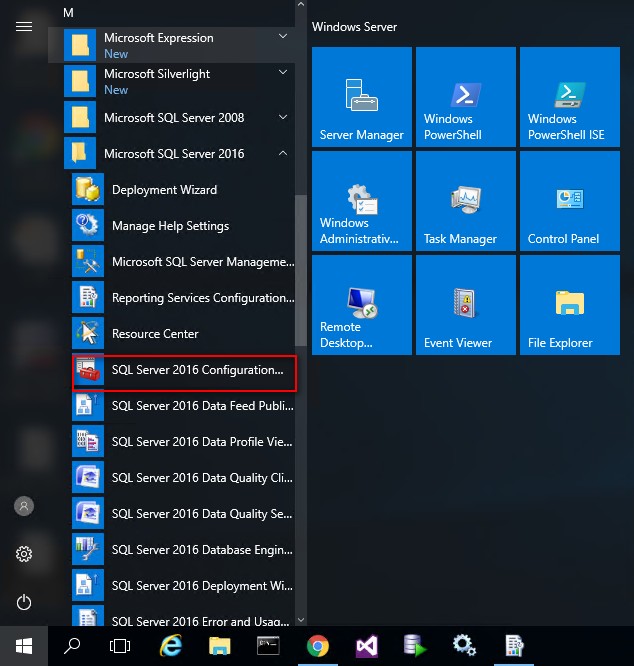Click the SQL Server 2016 Configuration toolbox icon
Screen dimensions: 634x666
coord(88,370)
